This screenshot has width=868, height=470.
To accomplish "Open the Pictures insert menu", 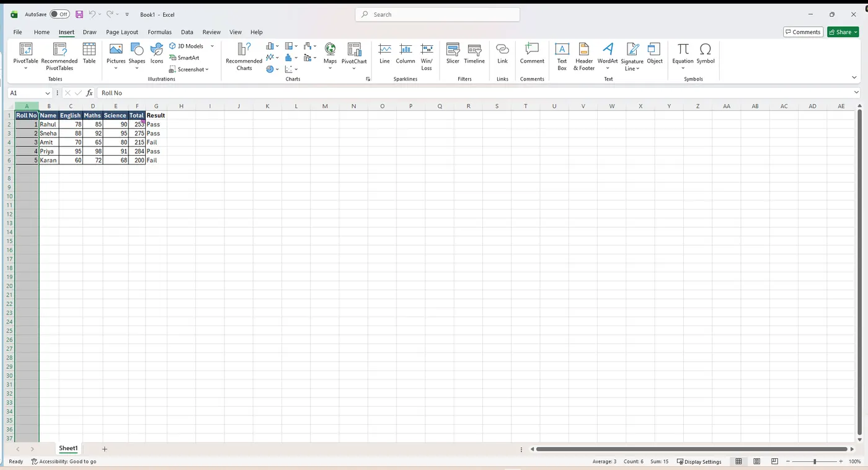I will [x=116, y=56].
